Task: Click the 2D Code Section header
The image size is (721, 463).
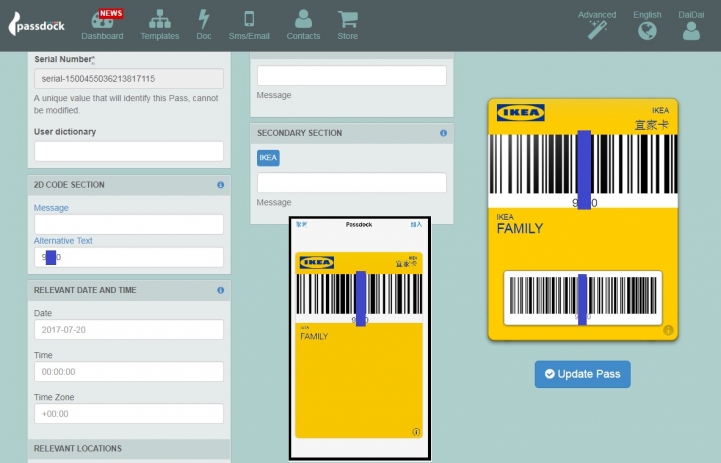Action: 129,185
